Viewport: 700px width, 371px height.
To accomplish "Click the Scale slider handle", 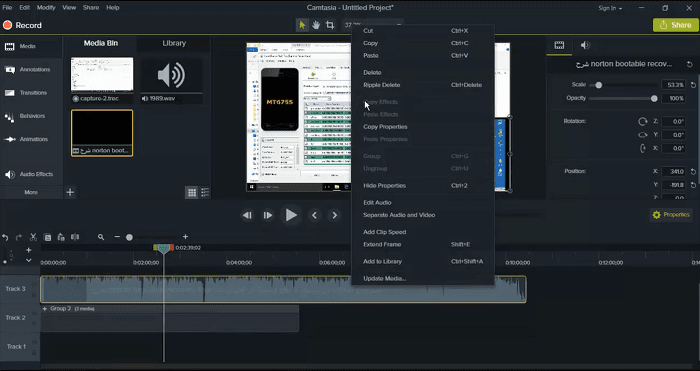I will coord(599,85).
